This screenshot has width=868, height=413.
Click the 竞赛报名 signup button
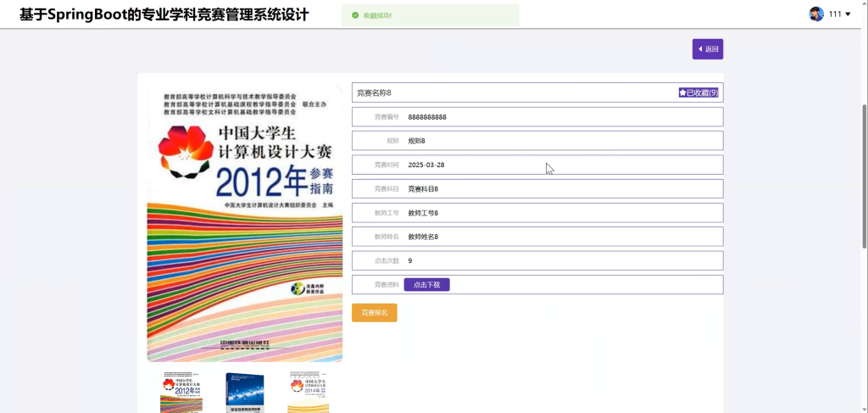[x=374, y=313]
